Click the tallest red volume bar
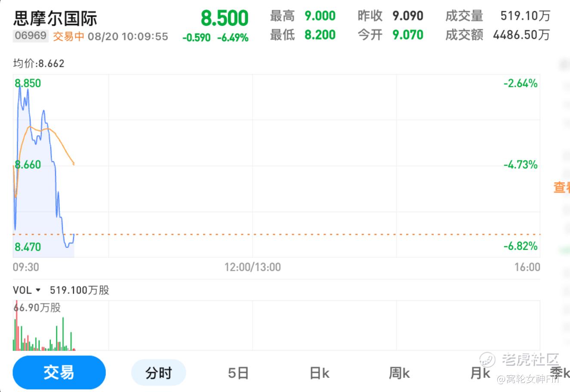570x392 pixels. click(17, 327)
